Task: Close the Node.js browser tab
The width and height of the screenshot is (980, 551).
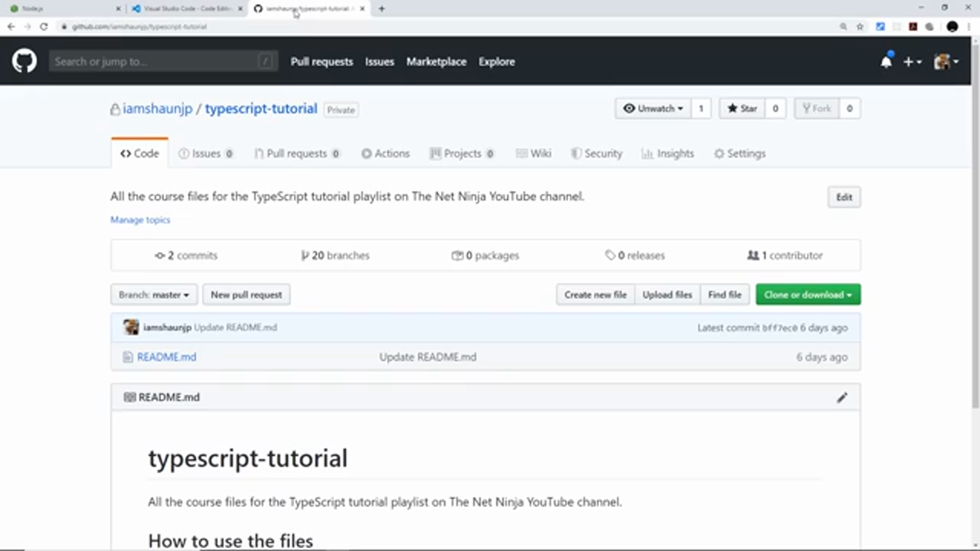Action: click(x=118, y=8)
